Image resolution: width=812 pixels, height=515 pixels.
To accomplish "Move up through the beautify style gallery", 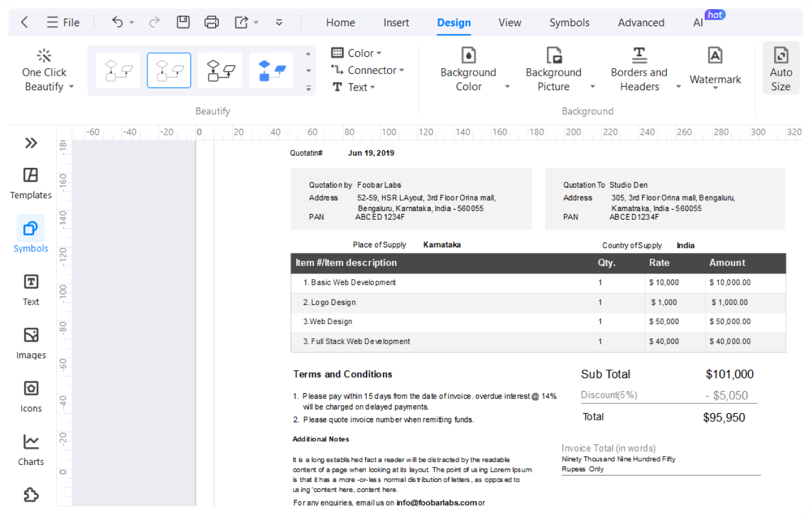I will [308, 54].
